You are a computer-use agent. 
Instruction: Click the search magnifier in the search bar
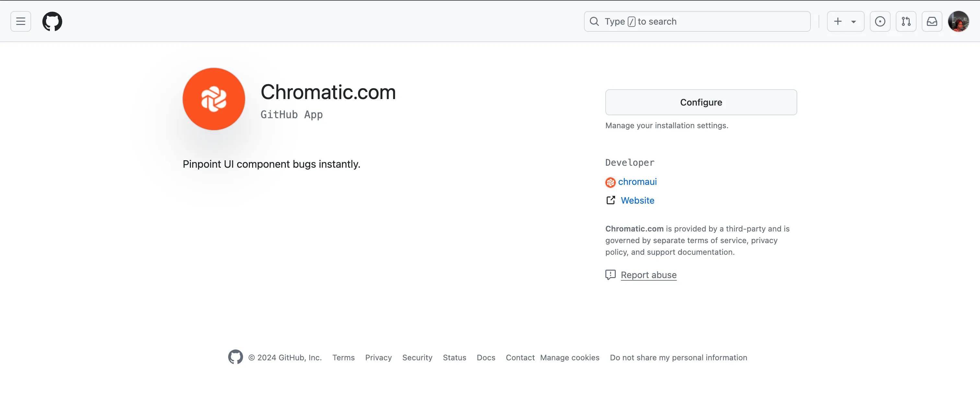594,21
